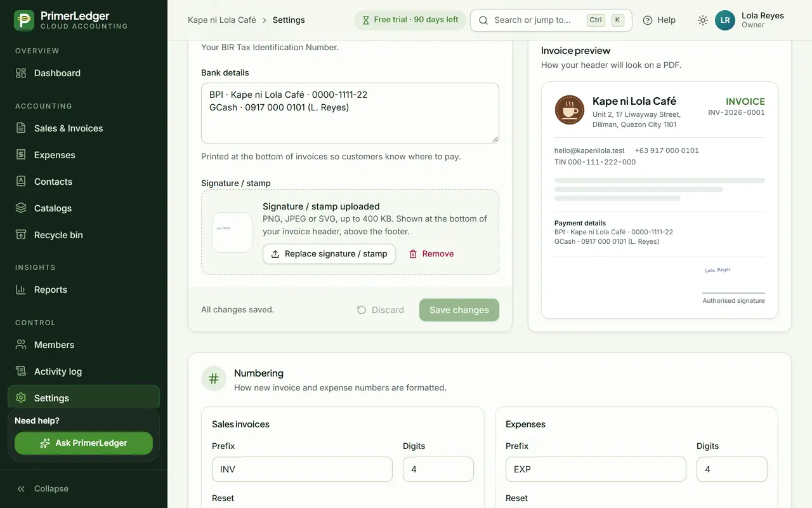
Task: Click the Help question mark icon
Action: coord(648,20)
